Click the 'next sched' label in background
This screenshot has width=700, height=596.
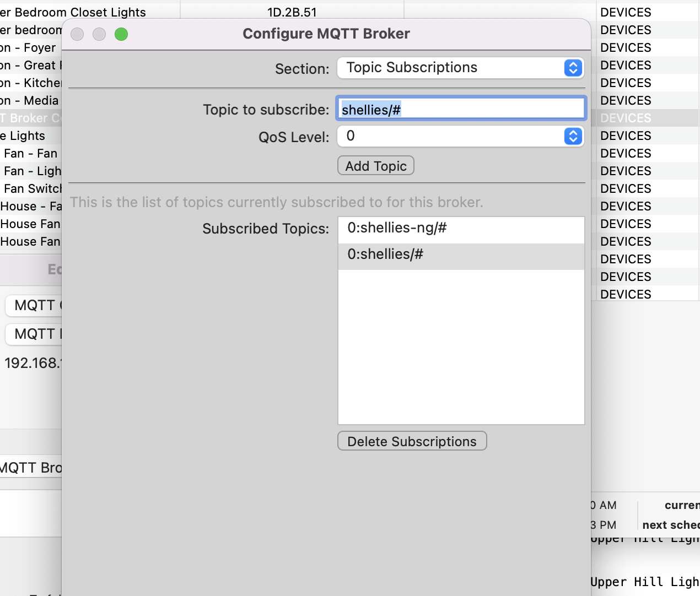671,525
